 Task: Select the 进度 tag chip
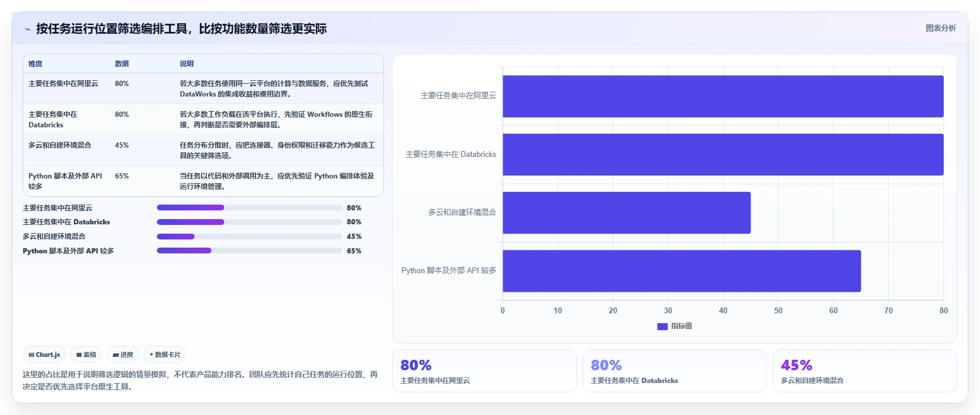click(123, 355)
